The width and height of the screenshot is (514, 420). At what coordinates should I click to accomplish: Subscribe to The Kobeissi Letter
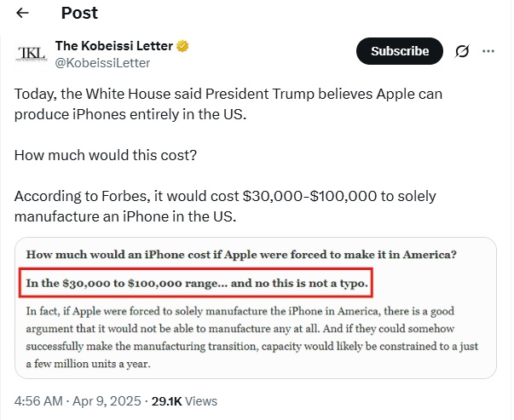(x=400, y=51)
